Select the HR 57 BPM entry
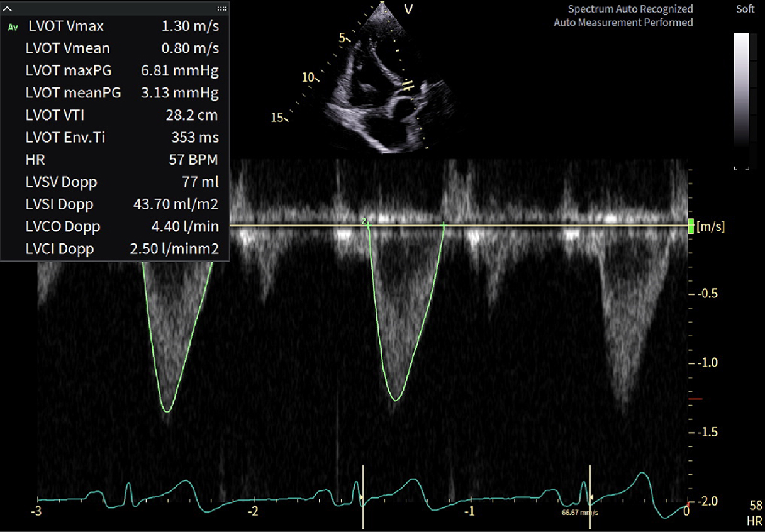This screenshot has width=765, height=532. pos(113,160)
